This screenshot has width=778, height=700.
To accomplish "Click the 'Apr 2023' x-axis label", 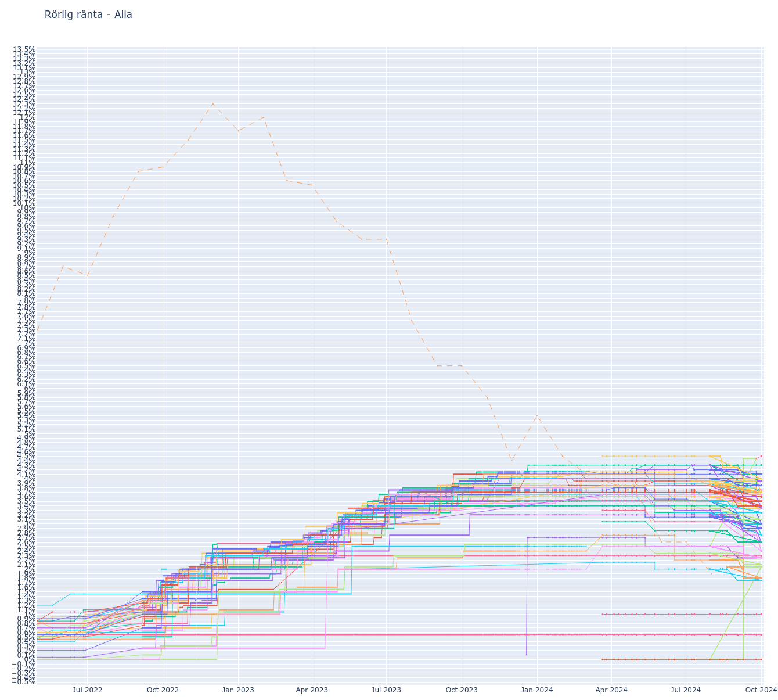I will [x=312, y=690].
